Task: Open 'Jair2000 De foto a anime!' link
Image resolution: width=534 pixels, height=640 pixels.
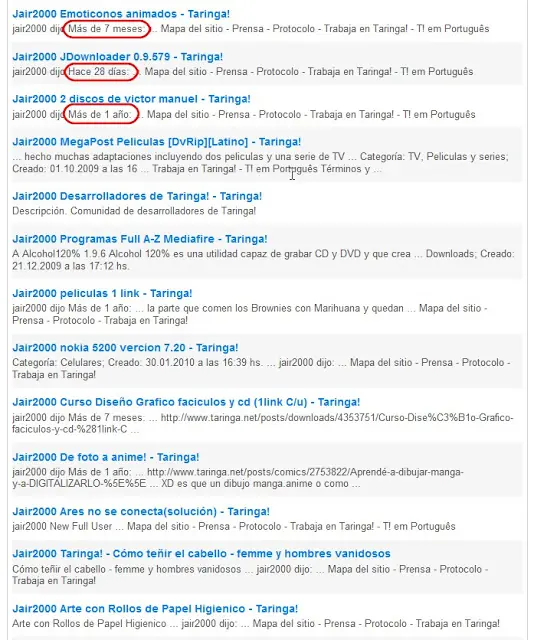Action: coord(106,457)
